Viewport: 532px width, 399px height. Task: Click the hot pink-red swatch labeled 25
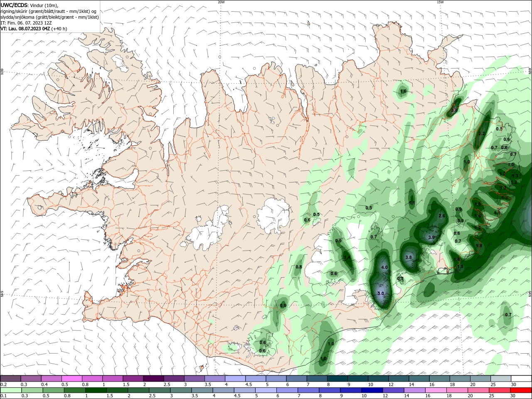tap(500, 390)
